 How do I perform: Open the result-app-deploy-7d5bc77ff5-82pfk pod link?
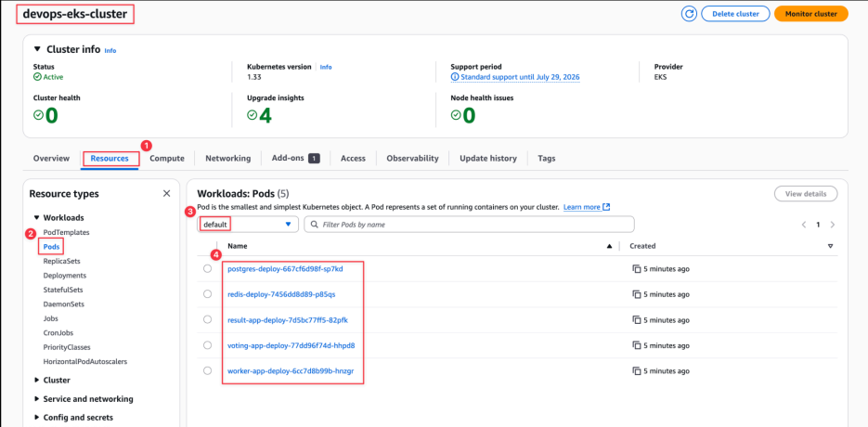(x=287, y=320)
